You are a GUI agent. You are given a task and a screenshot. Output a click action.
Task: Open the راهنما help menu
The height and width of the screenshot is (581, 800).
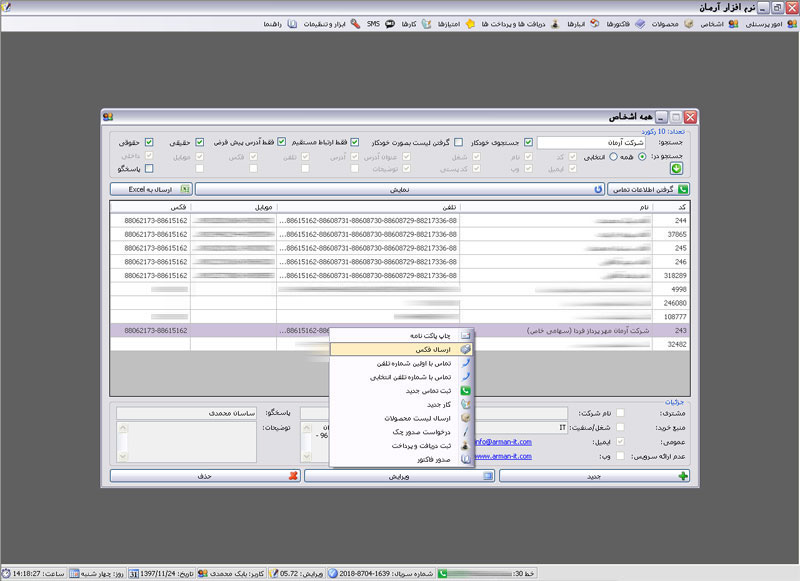280,24
